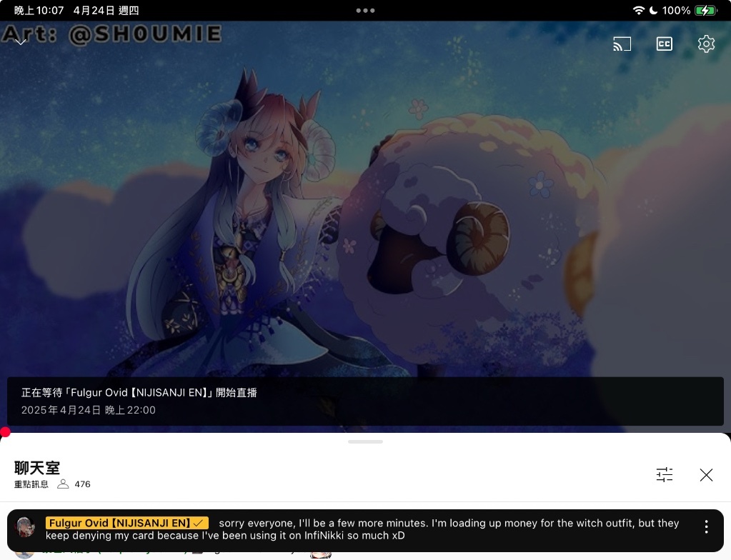Tap the viewer count 476
731x560 pixels.
(82, 484)
